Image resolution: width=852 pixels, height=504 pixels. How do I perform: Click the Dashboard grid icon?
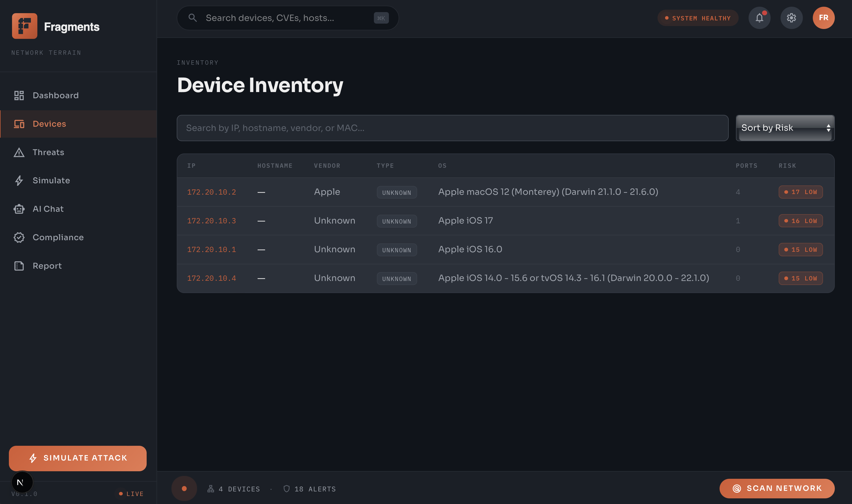point(19,96)
